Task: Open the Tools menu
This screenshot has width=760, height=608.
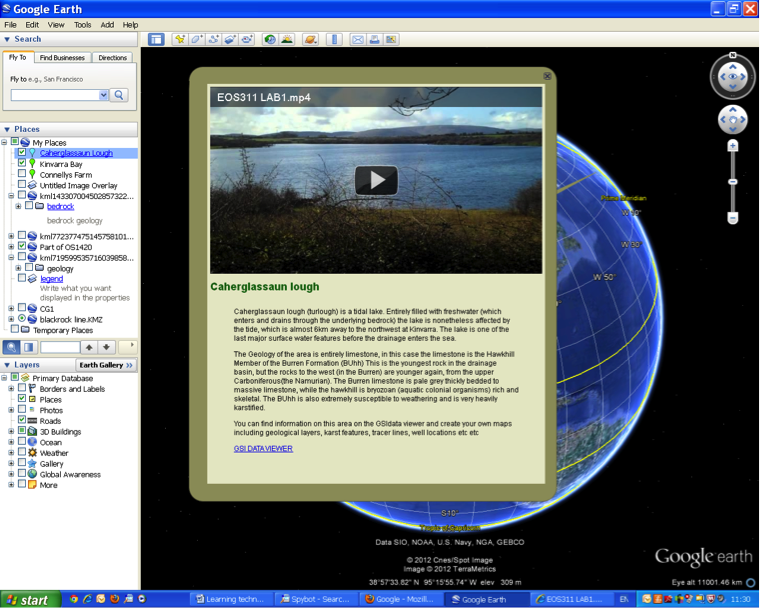Action: (82, 24)
